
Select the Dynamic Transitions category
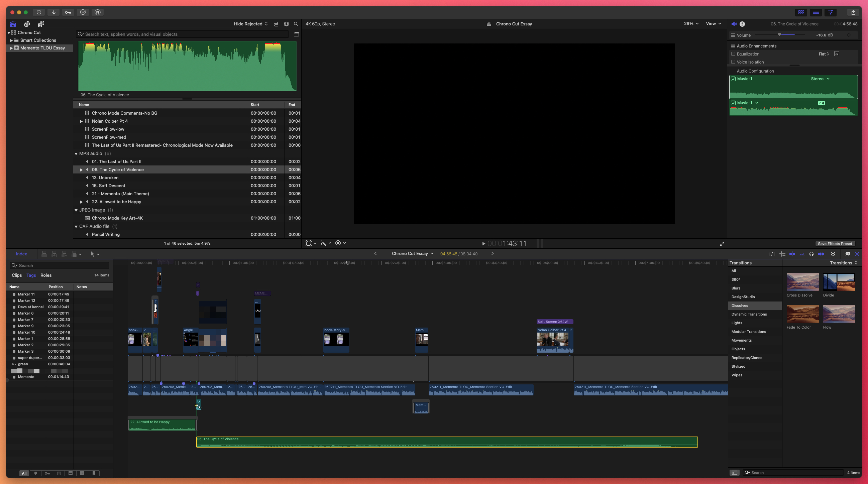(x=749, y=314)
